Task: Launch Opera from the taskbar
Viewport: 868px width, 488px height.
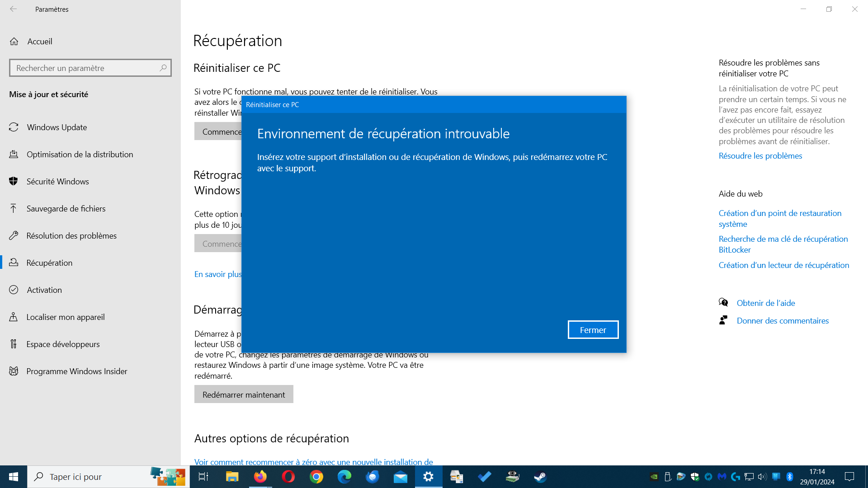Action: pos(288,477)
